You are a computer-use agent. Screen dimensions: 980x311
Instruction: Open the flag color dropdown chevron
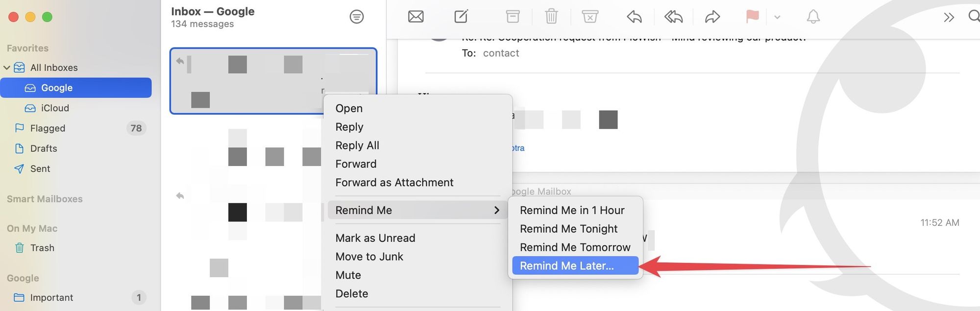[x=777, y=17]
